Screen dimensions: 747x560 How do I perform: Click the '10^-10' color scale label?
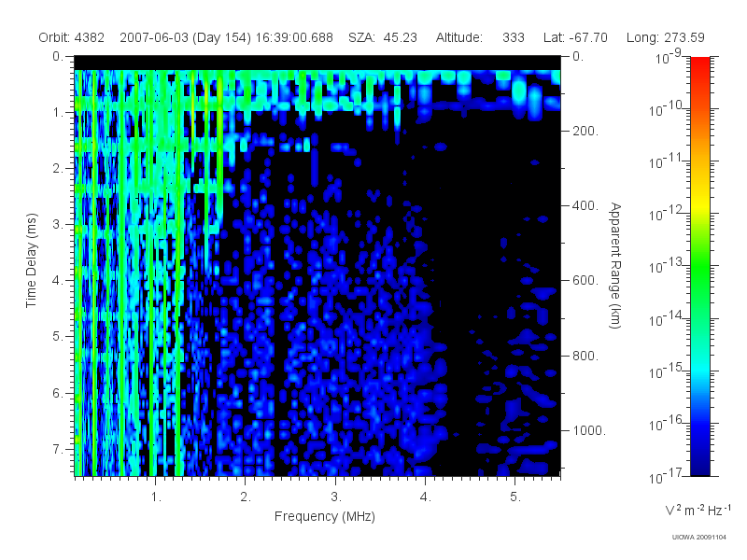click(668, 109)
